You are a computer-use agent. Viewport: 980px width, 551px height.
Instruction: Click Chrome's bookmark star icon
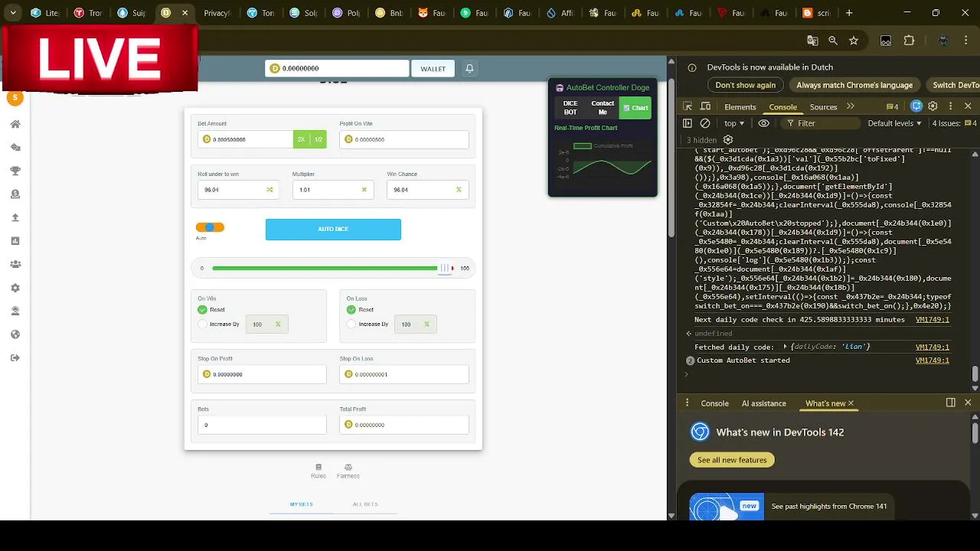pyautogui.click(x=854, y=41)
